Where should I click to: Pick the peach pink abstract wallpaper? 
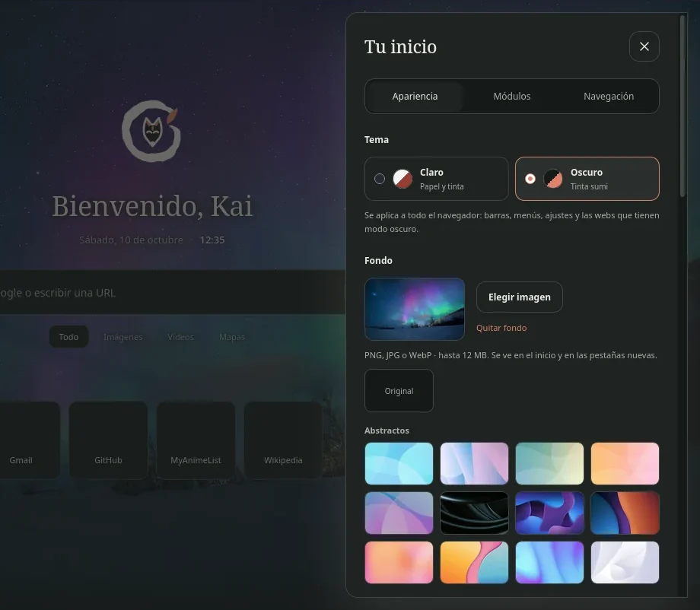tap(625, 464)
